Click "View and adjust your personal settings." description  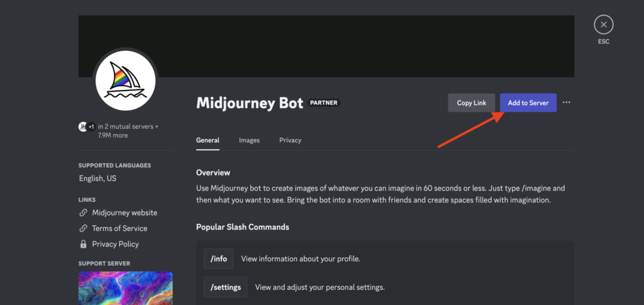[320, 287]
